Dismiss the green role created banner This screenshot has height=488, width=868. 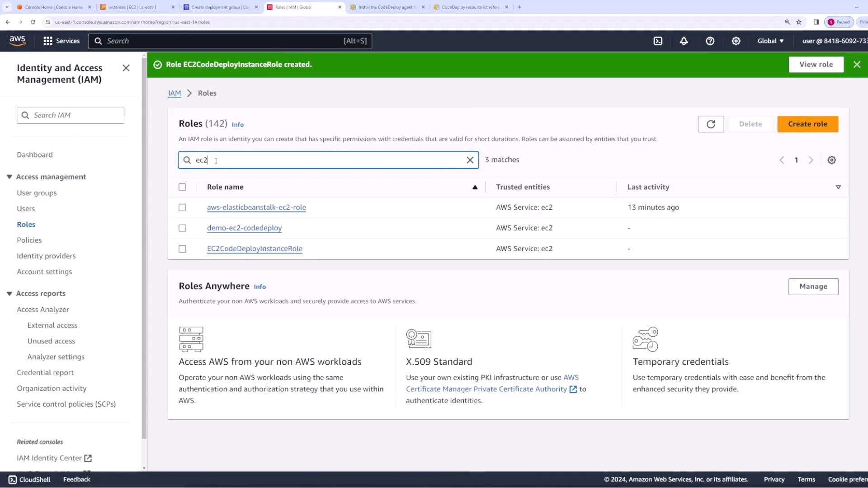pos(857,65)
